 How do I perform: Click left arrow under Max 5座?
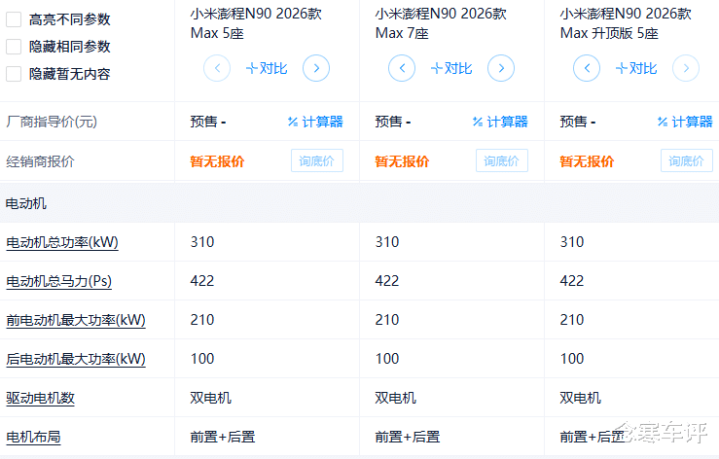pyautogui.click(x=217, y=68)
